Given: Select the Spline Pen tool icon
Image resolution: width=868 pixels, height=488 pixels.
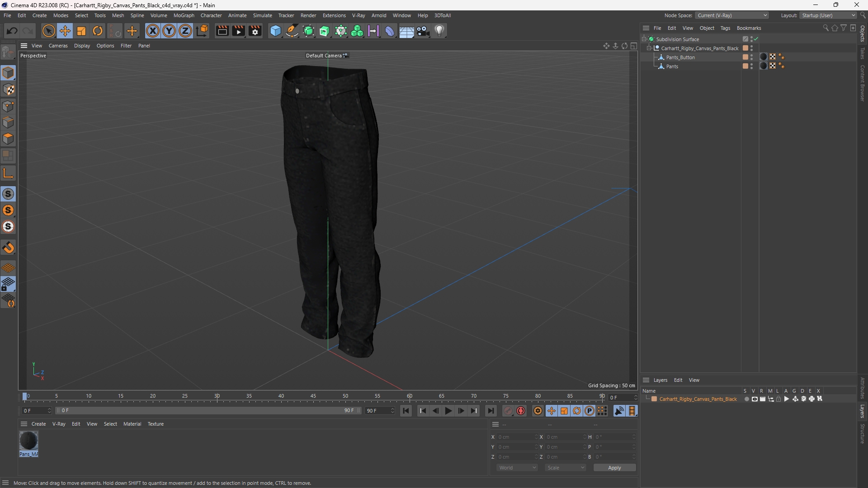Looking at the screenshot, I should pos(292,31).
